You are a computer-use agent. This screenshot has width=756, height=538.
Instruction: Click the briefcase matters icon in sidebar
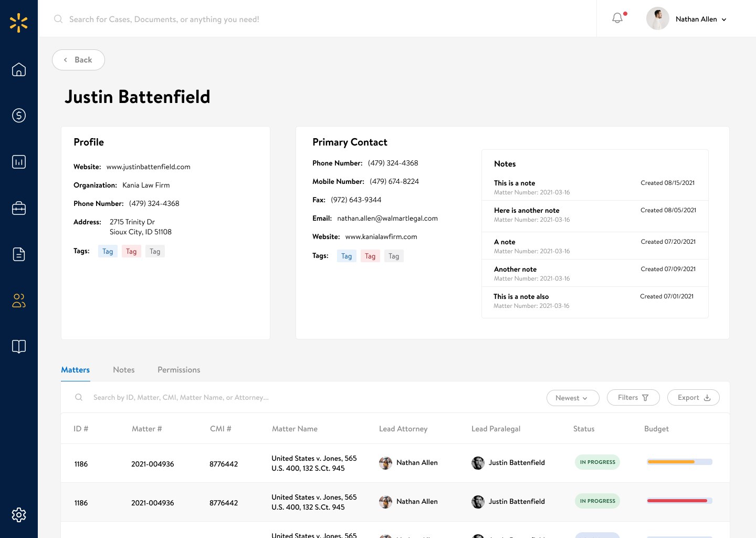pos(19,208)
